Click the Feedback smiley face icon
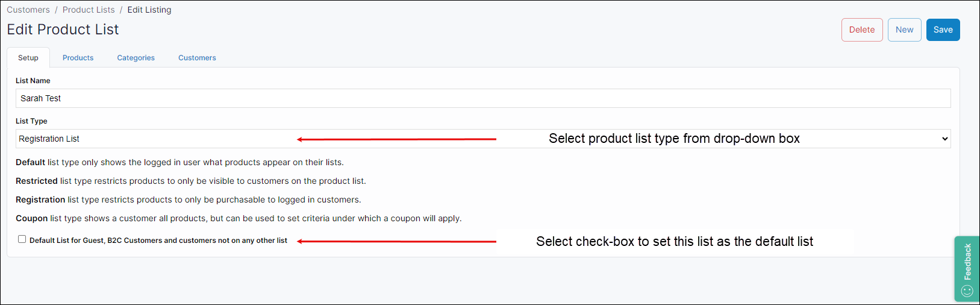Screen dimensions: 980x305 click(967, 291)
